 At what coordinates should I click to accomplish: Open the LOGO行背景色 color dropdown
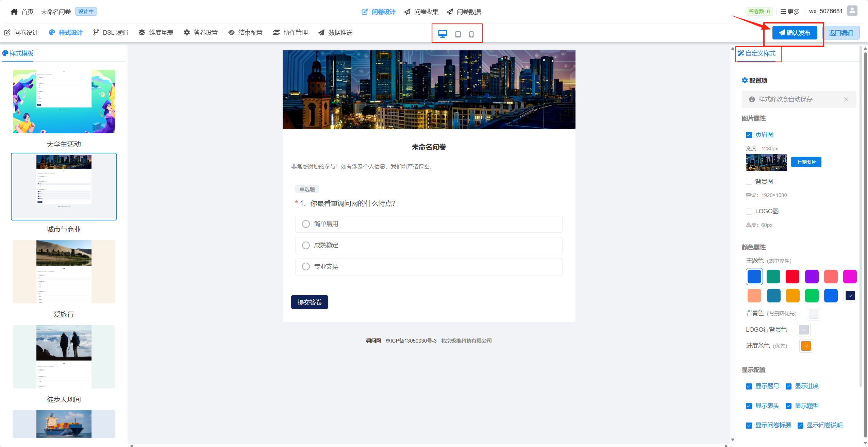[x=803, y=330]
